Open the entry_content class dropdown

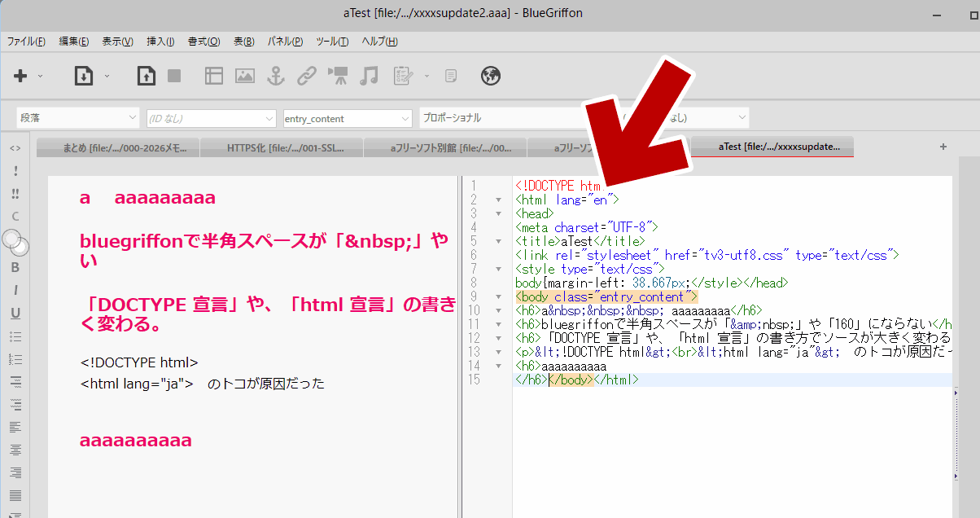pyautogui.click(x=348, y=118)
